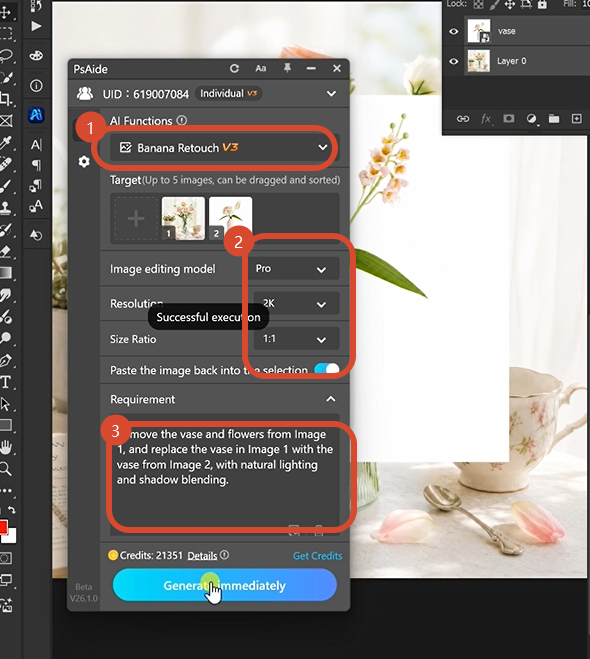Create new adjustment layer
Image resolution: width=590 pixels, height=659 pixels.
point(532,119)
